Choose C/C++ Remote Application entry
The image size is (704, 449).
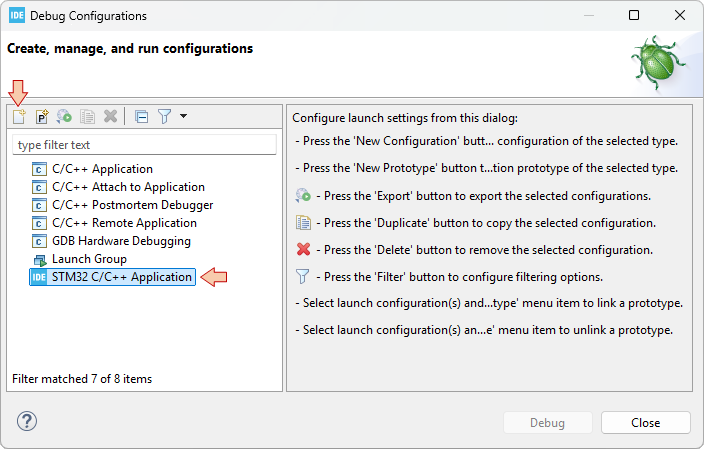(x=124, y=223)
